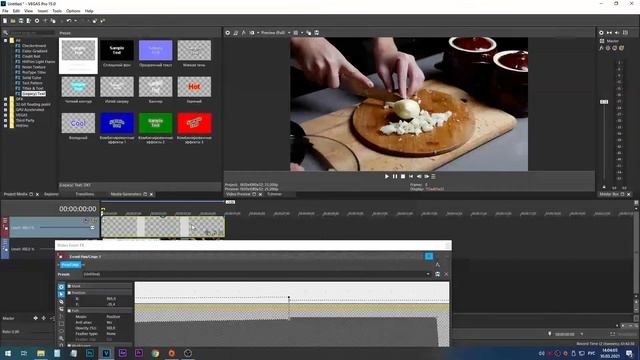640x360 pixels.
Task: Pause the video preview playback
Action: 395,176
